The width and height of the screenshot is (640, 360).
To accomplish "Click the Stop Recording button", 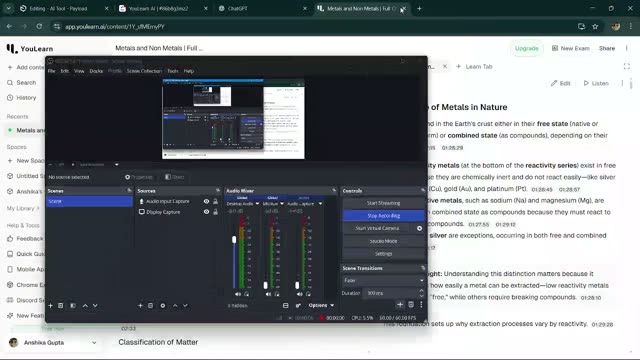I will tap(383, 216).
